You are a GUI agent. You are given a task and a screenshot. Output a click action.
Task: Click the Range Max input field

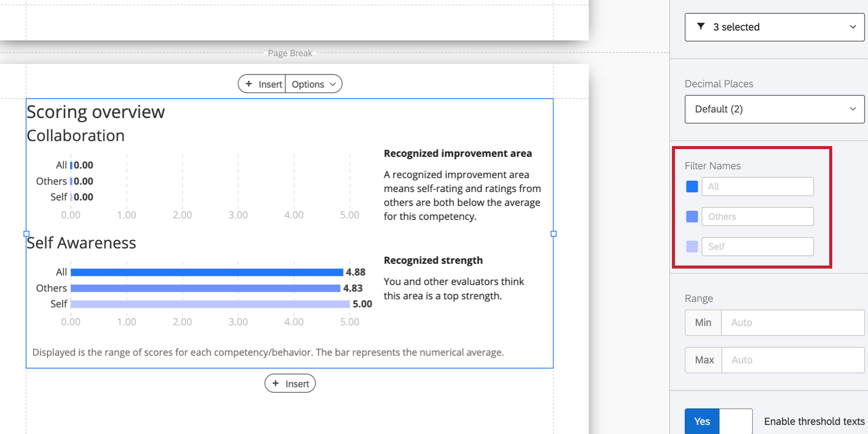[792, 360]
